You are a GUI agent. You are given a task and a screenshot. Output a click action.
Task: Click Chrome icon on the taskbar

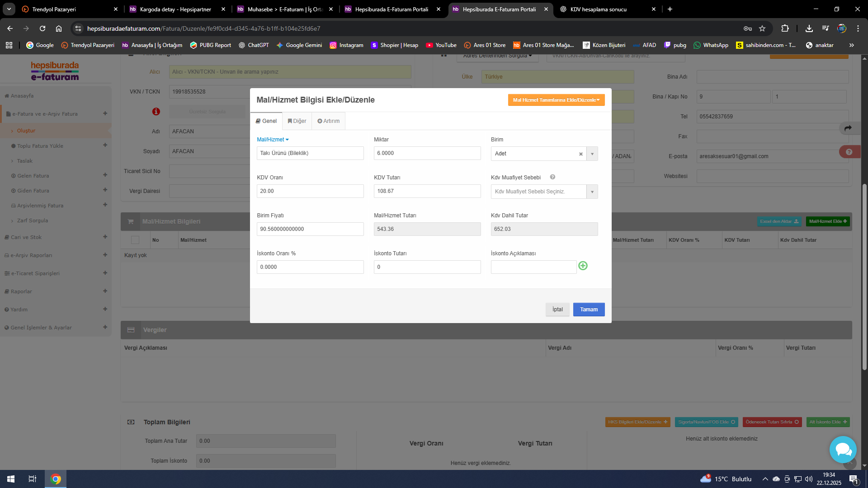[56, 479]
